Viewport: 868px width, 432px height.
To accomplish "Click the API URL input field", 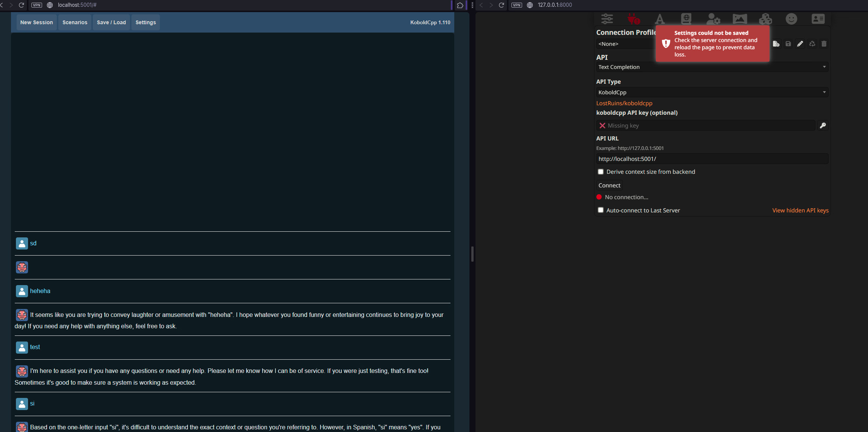I will click(712, 159).
